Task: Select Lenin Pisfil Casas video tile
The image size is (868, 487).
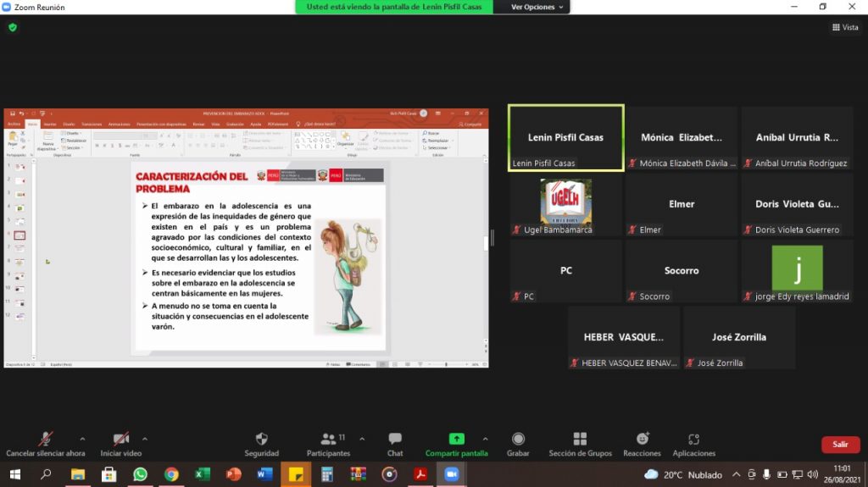Action: [565, 138]
